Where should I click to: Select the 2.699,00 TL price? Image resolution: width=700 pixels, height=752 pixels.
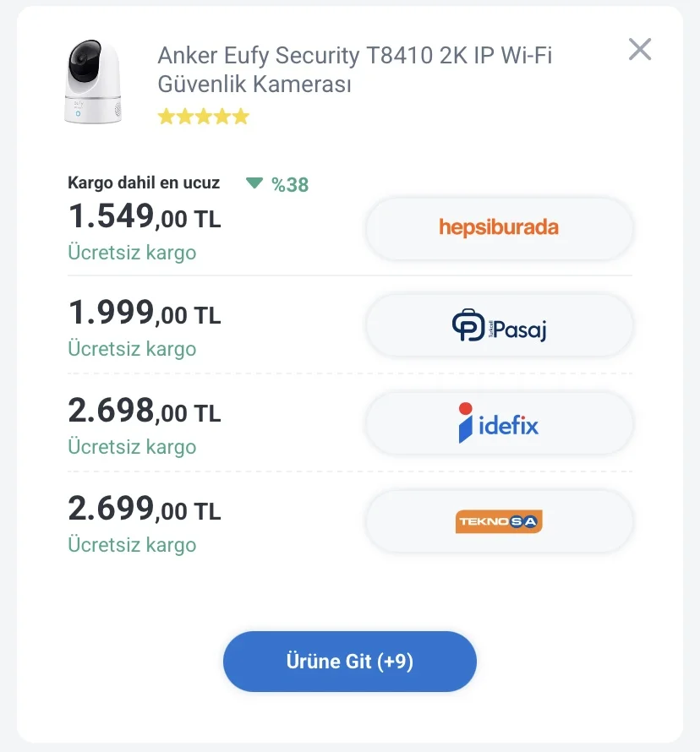tap(144, 510)
